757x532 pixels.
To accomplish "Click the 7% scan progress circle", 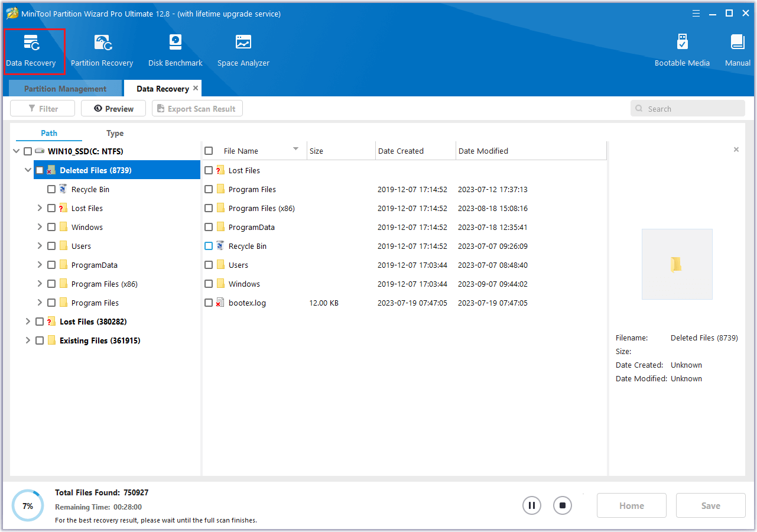I will pos(28,505).
